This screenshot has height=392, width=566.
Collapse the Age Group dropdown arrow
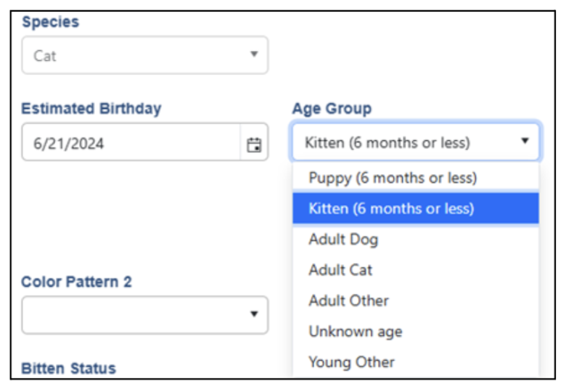pyautogui.click(x=525, y=142)
